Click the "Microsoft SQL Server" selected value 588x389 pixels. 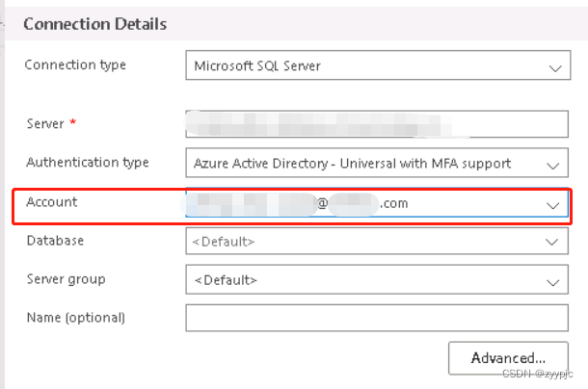click(x=257, y=67)
